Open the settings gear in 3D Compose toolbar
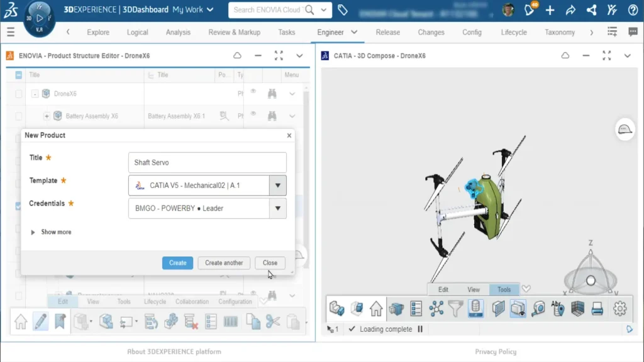Viewport: 644px width, 362px height. tap(619, 309)
